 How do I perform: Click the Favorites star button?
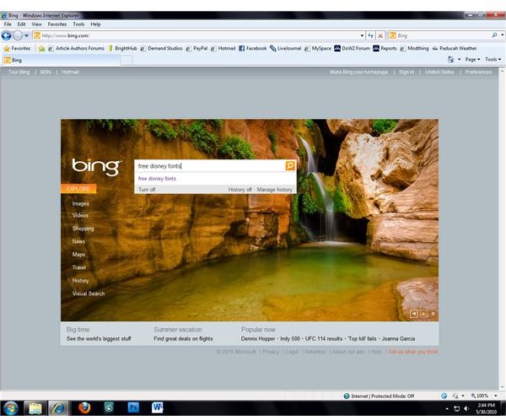click(x=17, y=48)
